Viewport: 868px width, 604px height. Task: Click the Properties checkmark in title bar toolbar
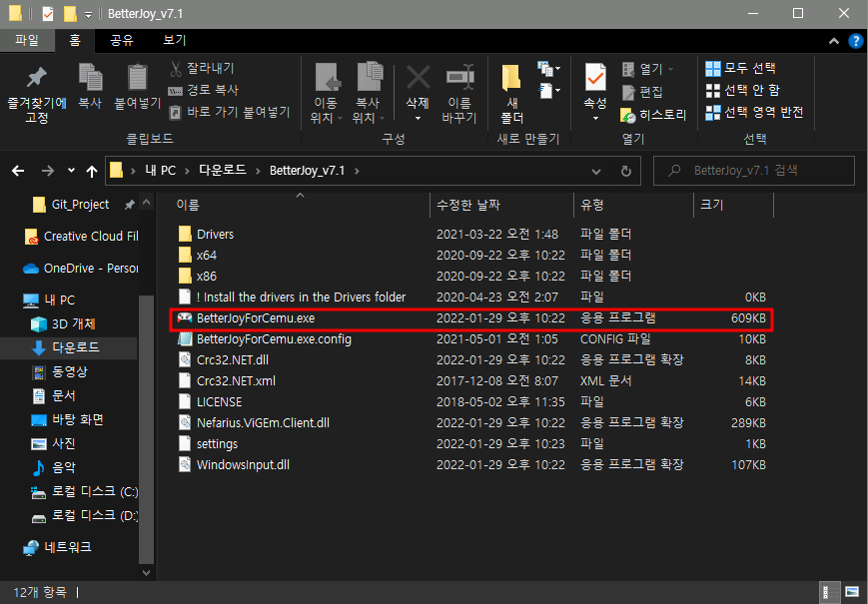point(48,13)
